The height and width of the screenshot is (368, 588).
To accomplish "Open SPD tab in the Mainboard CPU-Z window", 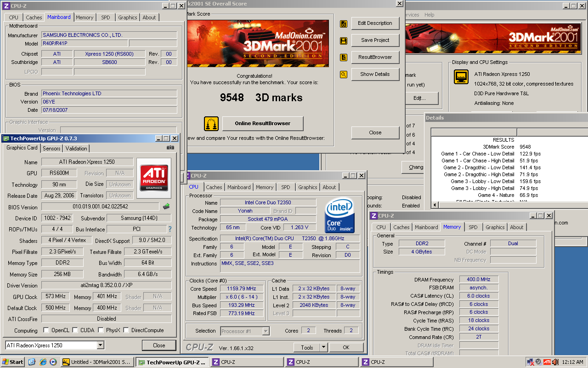I will point(106,17).
